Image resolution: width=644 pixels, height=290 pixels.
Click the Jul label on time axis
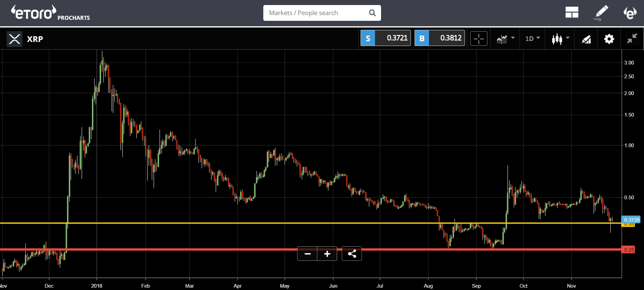click(x=380, y=286)
